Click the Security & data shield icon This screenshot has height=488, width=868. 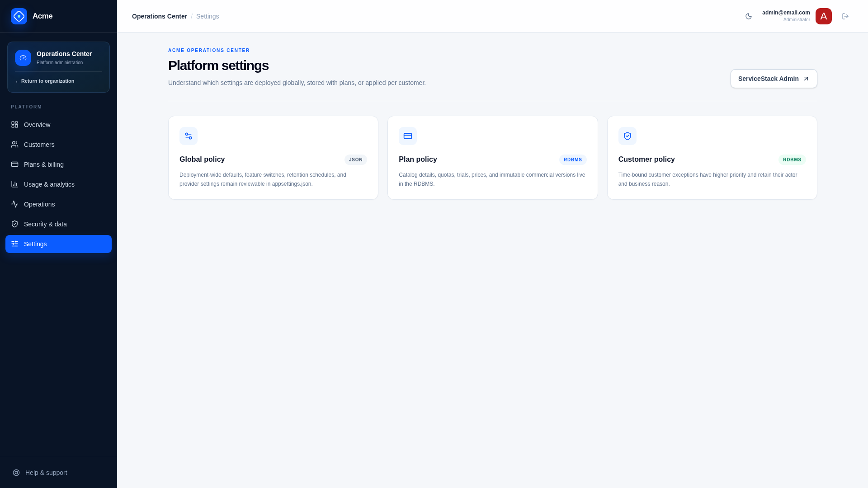coord(15,224)
